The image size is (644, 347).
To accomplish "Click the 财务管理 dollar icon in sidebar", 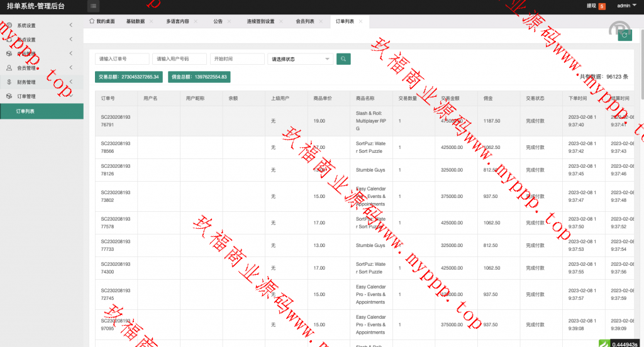I will tap(9, 82).
